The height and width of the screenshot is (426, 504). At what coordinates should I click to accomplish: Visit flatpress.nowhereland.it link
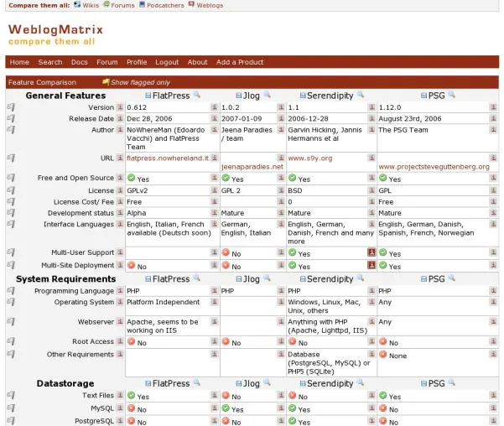pyautogui.click(x=168, y=158)
